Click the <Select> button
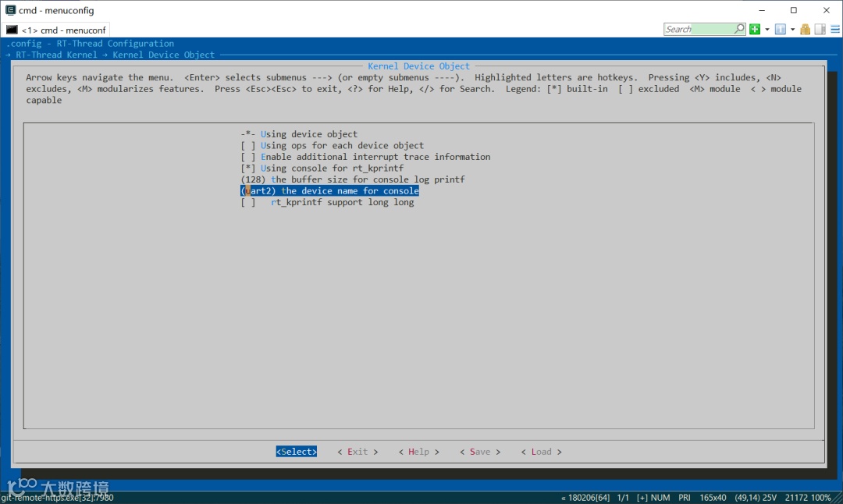 tap(297, 452)
